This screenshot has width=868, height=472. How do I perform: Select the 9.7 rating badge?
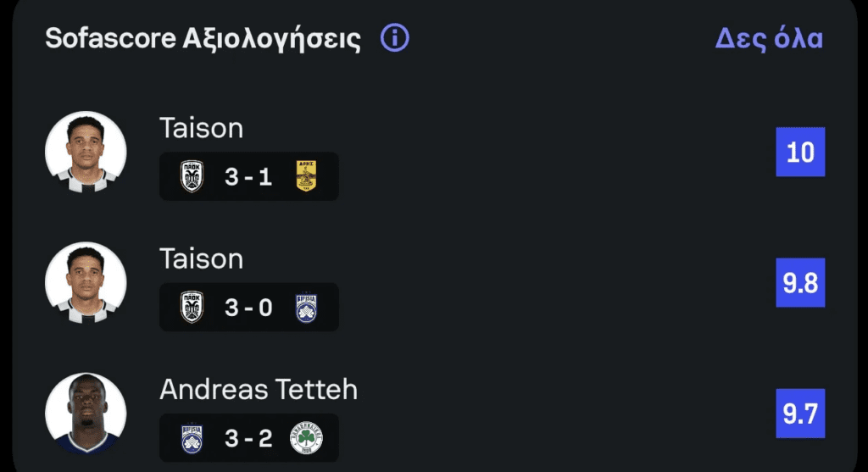click(800, 414)
